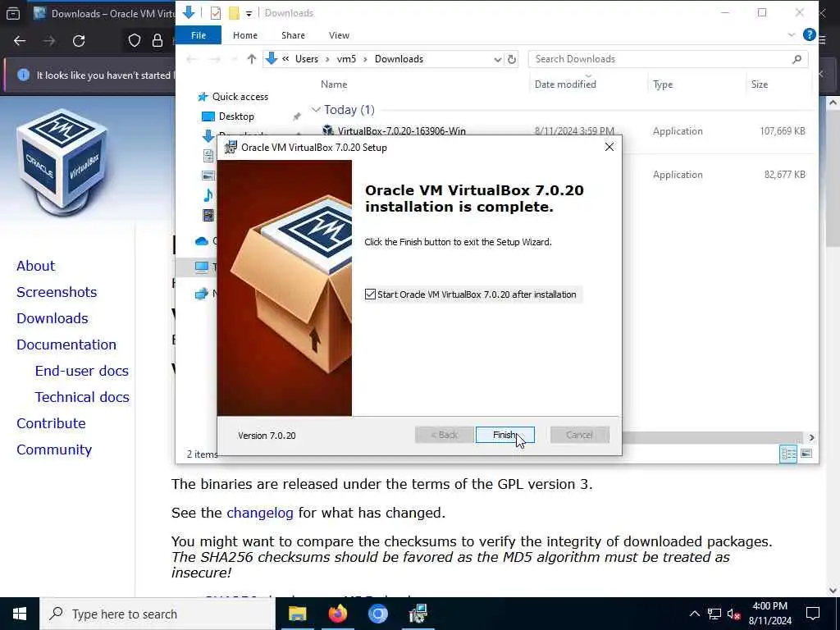Open the End-user docs link
840x630 pixels.
(x=82, y=371)
